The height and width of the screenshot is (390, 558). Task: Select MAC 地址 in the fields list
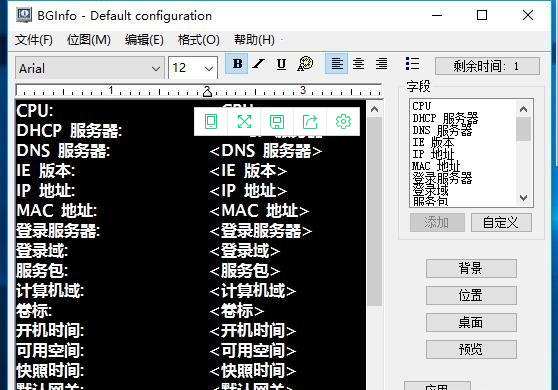pyautogui.click(x=436, y=166)
